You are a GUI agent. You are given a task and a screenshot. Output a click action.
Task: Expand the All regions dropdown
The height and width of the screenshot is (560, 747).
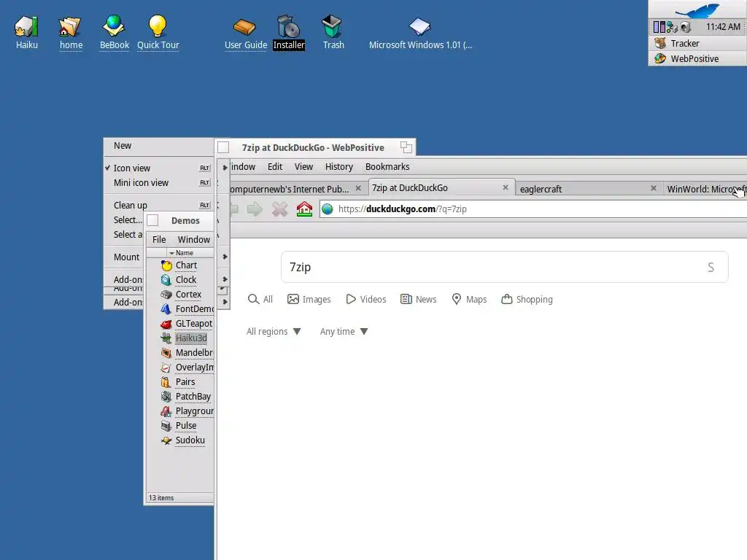(x=274, y=332)
